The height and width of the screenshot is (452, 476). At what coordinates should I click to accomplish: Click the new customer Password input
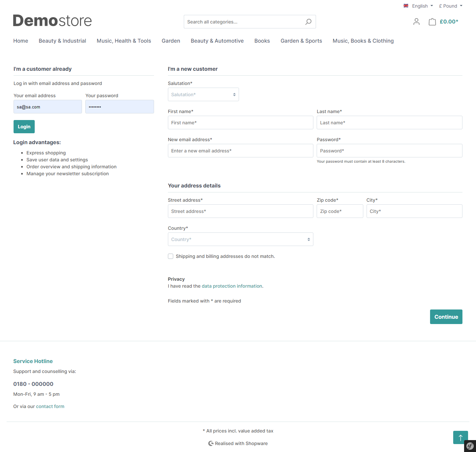coord(389,151)
